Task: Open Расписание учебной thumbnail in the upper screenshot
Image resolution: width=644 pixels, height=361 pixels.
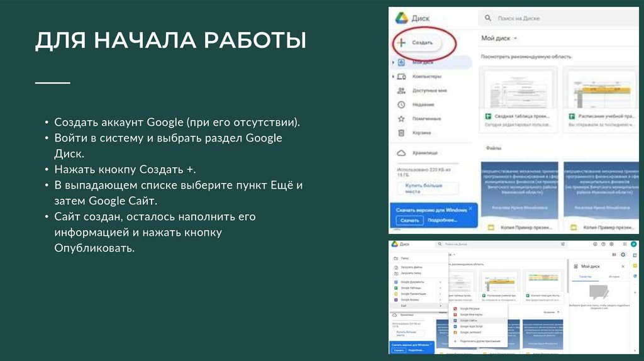Action: coord(601,100)
